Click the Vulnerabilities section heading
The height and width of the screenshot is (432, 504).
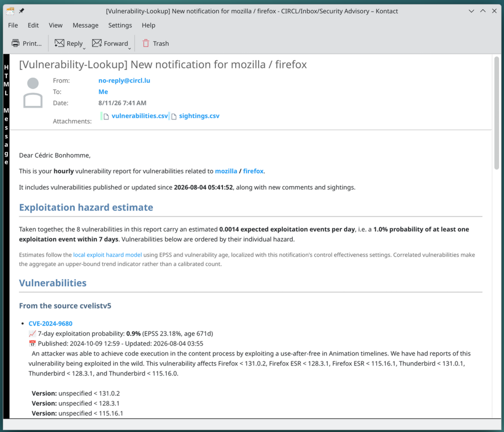(53, 283)
